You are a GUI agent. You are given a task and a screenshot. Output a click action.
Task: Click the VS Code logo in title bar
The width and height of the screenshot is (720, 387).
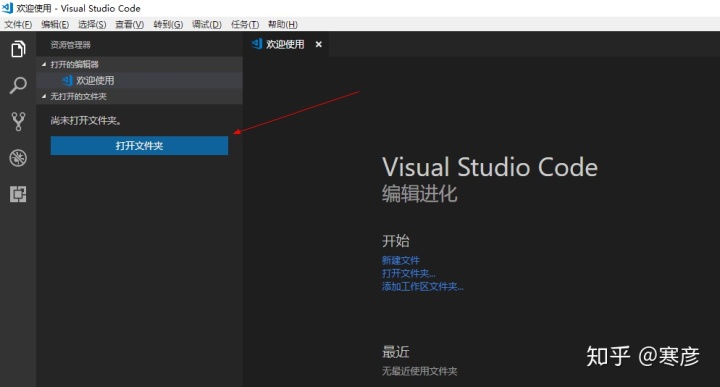coord(7,8)
